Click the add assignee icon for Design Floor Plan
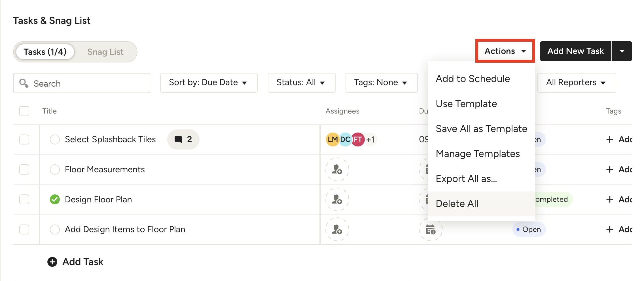The image size is (644, 281). click(337, 200)
